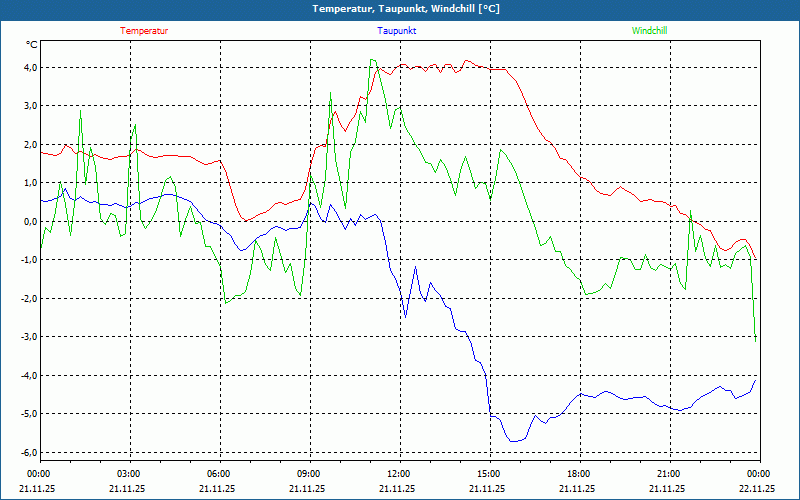Select the green Windchill legend label
This screenshot has height=500, width=800.
(650, 31)
